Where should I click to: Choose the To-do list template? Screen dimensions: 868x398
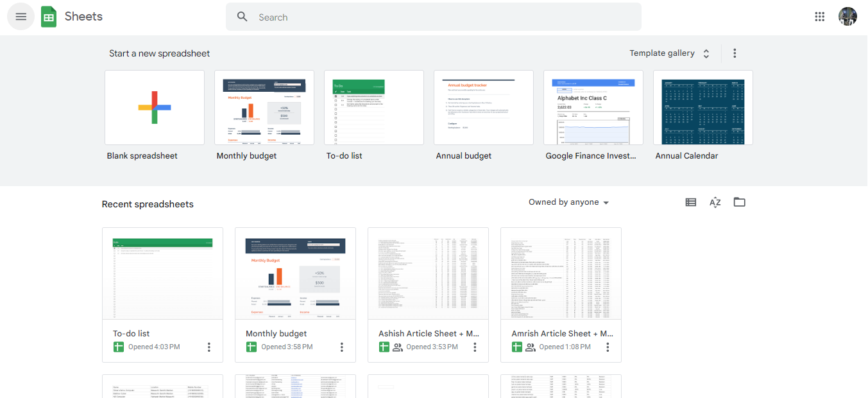[374, 108]
